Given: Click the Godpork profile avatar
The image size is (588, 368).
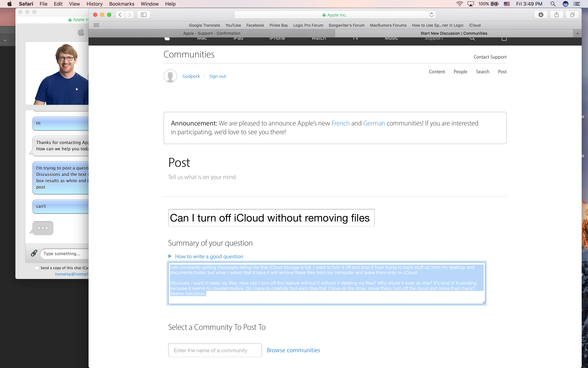Looking at the screenshot, I should point(170,76).
